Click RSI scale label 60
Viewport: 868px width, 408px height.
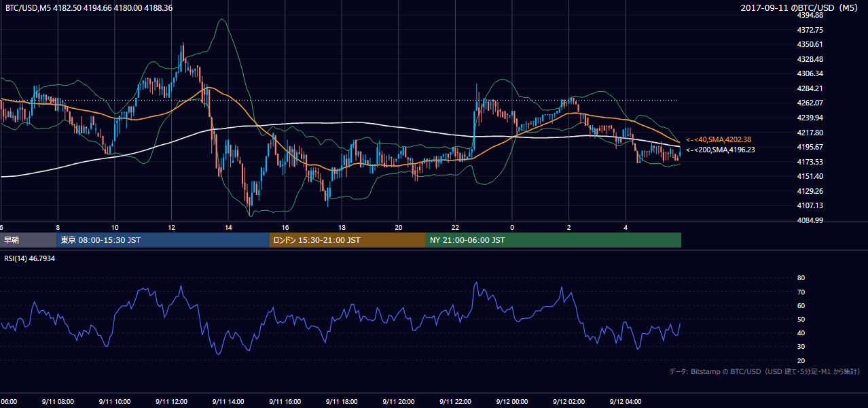click(801, 305)
